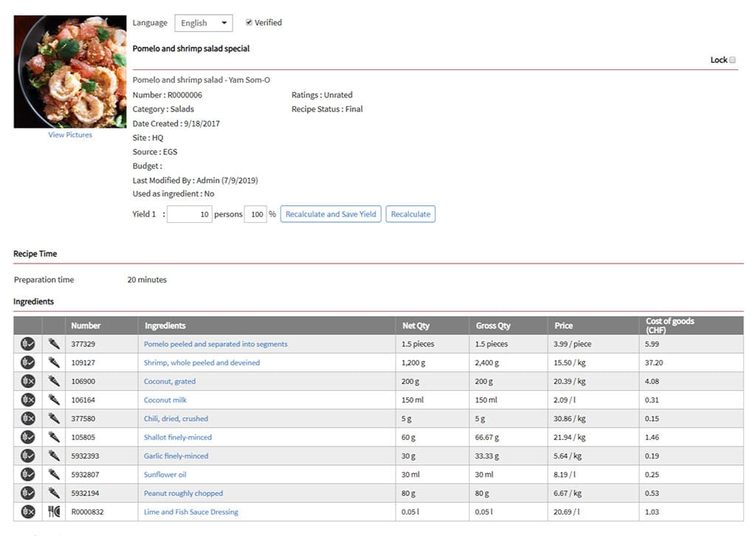Click the fork-and-plate recipe icon for Lime dressing
Viewport: 756px width, 536px height.
click(x=54, y=512)
